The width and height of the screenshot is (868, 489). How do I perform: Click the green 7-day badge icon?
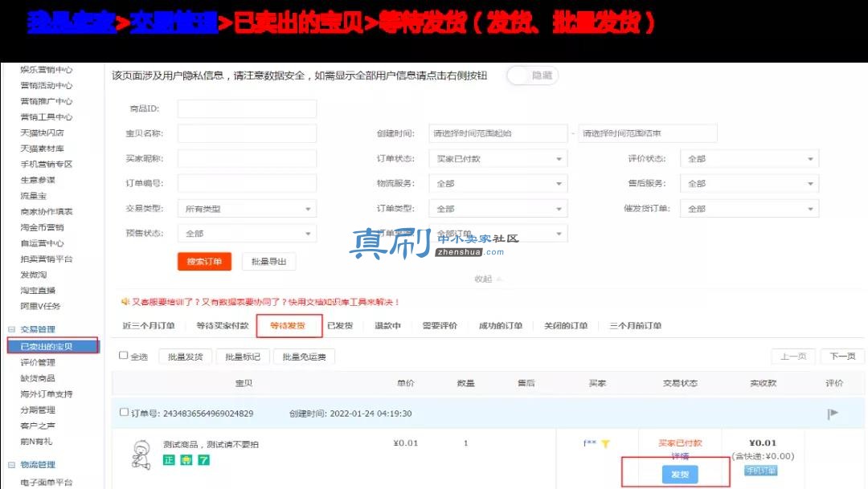coord(203,459)
